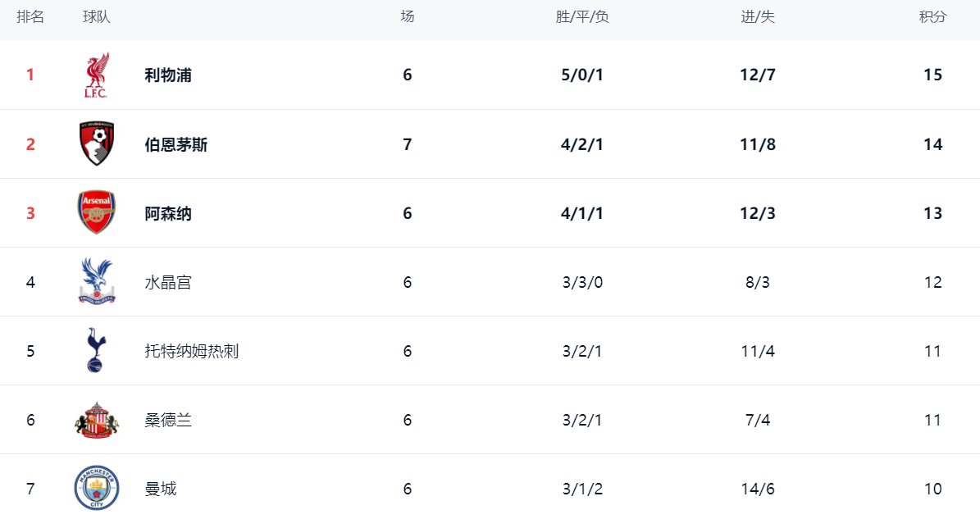Image resolution: width=980 pixels, height=519 pixels.
Task: Select the 托特纳姆热刺 team name
Action: point(192,351)
